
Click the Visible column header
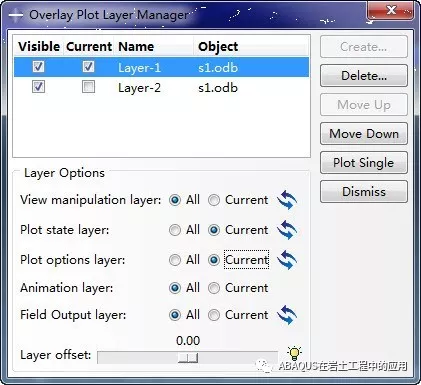click(x=39, y=46)
